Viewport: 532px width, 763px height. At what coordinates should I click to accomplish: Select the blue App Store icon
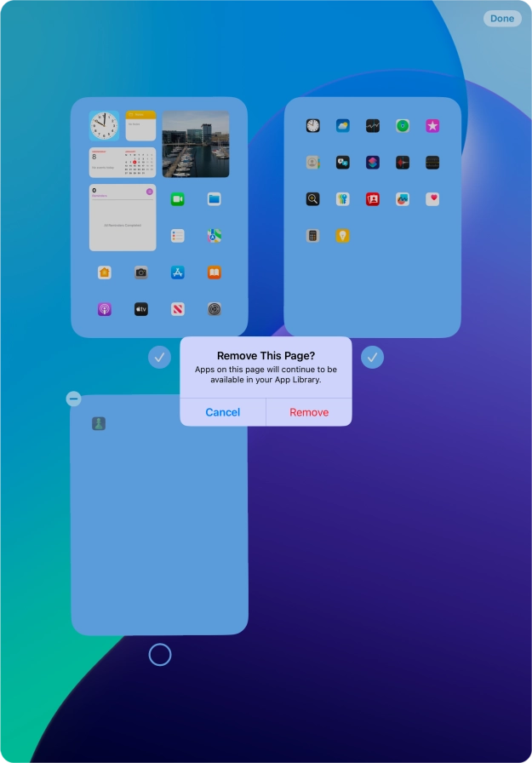pyautogui.click(x=177, y=272)
